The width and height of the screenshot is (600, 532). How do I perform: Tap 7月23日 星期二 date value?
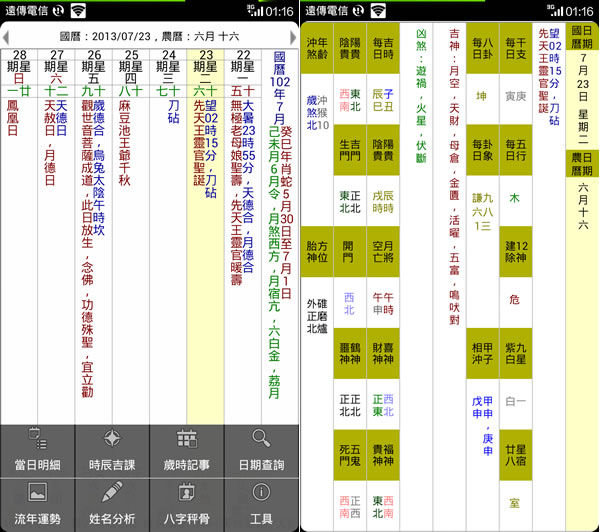tap(583, 100)
